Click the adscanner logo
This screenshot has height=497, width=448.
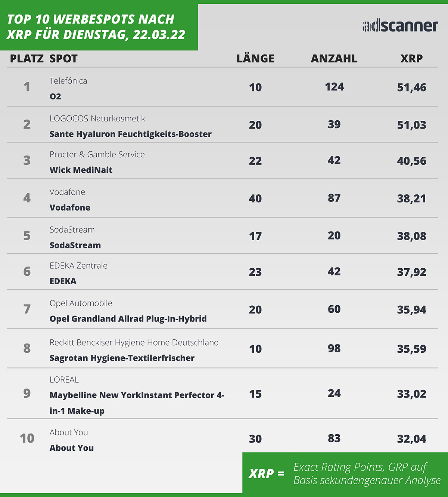(x=400, y=26)
